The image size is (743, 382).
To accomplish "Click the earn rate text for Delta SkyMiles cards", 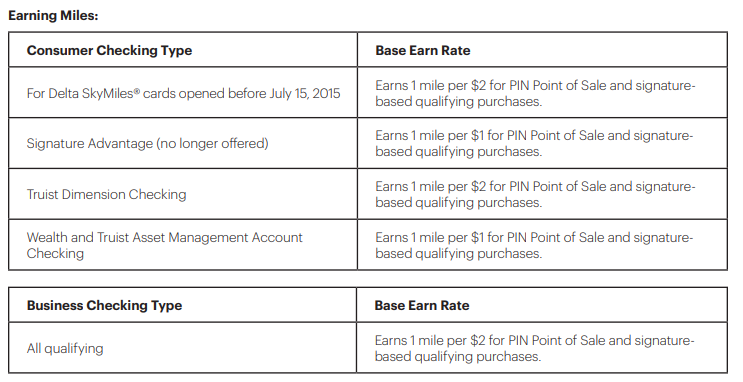I will pos(535,93).
